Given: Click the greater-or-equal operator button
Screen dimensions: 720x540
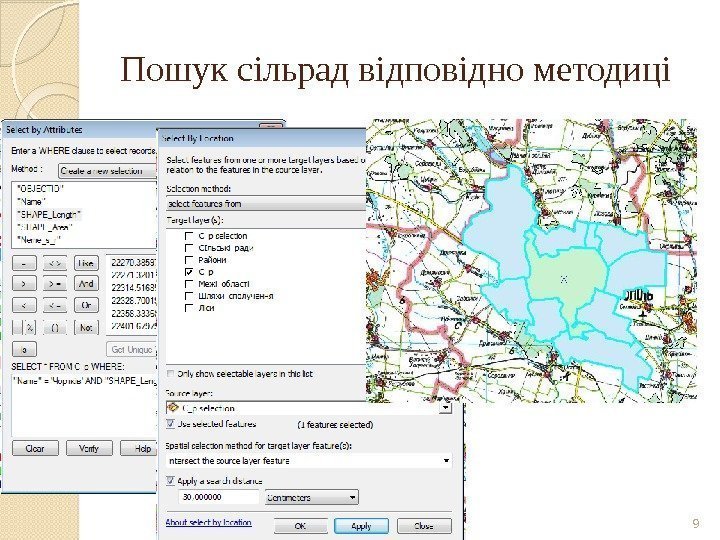Looking at the screenshot, I should 55,284.
